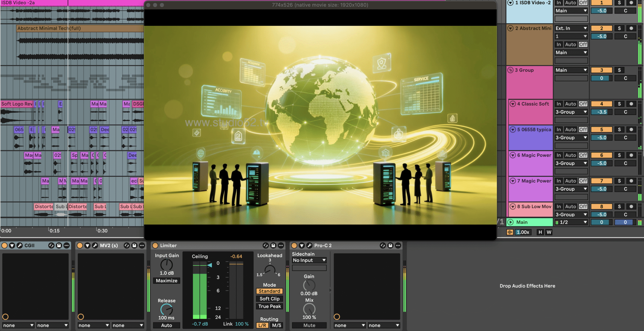Click the Ceiling slider triangle handle
The height and width of the screenshot is (331, 644).
click(x=210, y=265)
